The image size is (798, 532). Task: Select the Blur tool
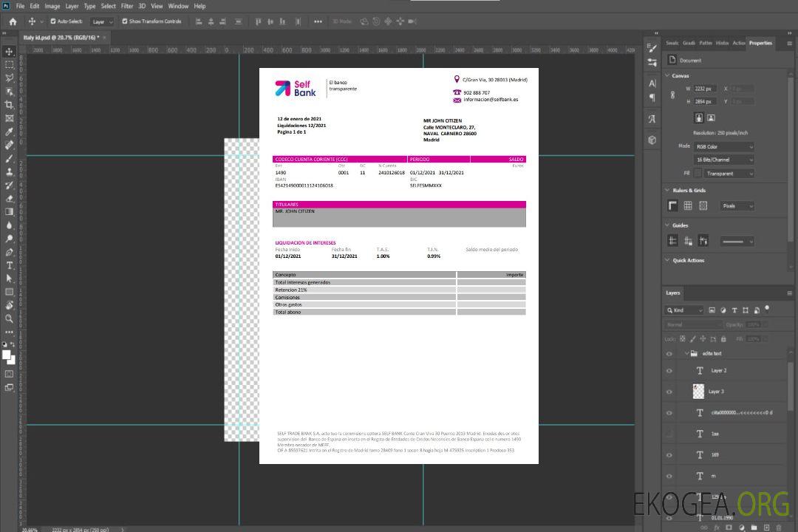tap(9, 225)
